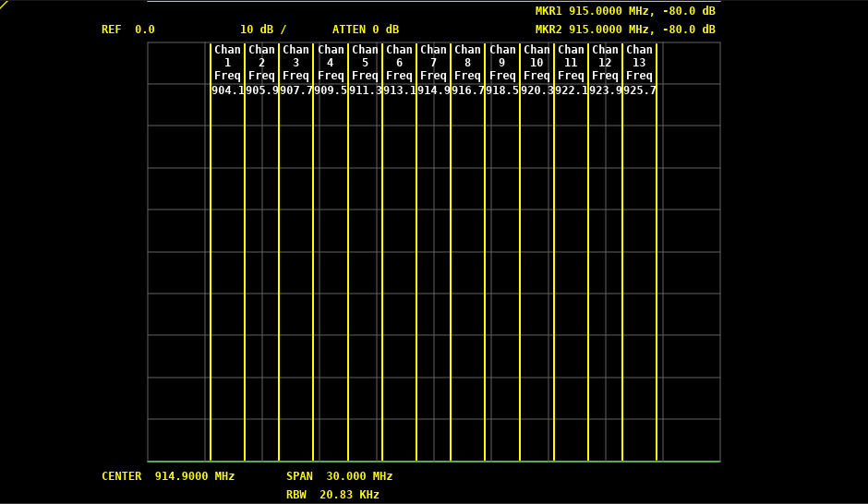
Task: Click the MKR2 915.0000 MHz readout
Action: click(624, 30)
